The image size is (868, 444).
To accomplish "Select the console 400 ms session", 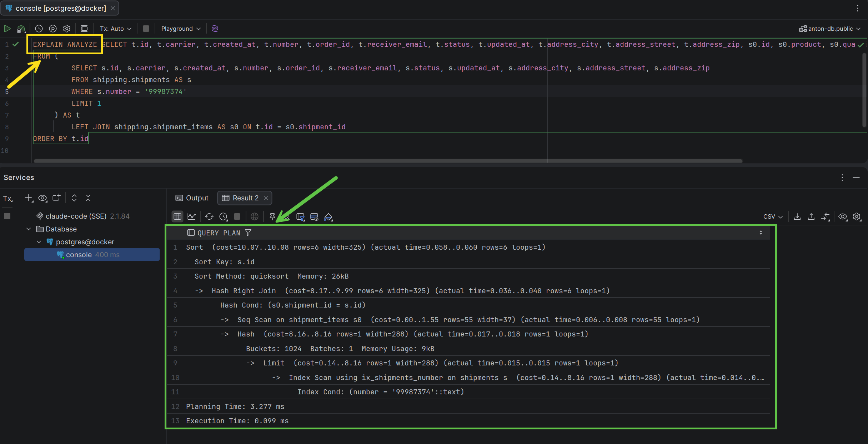I will [x=92, y=255].
